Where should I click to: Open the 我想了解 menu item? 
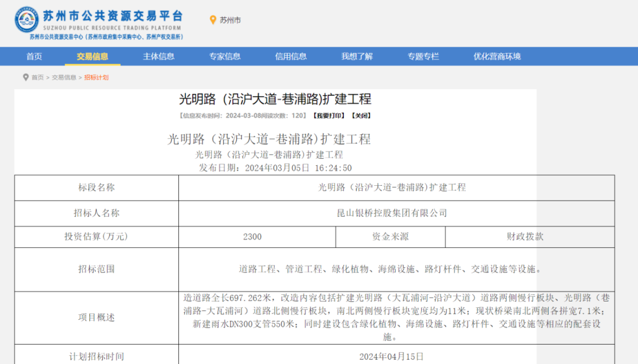pos(357,57)
